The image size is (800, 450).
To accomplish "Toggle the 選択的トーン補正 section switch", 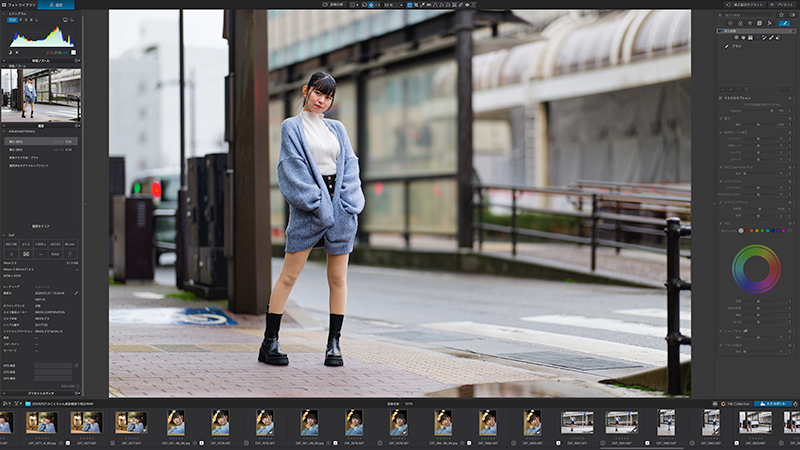I will (791, 132).
